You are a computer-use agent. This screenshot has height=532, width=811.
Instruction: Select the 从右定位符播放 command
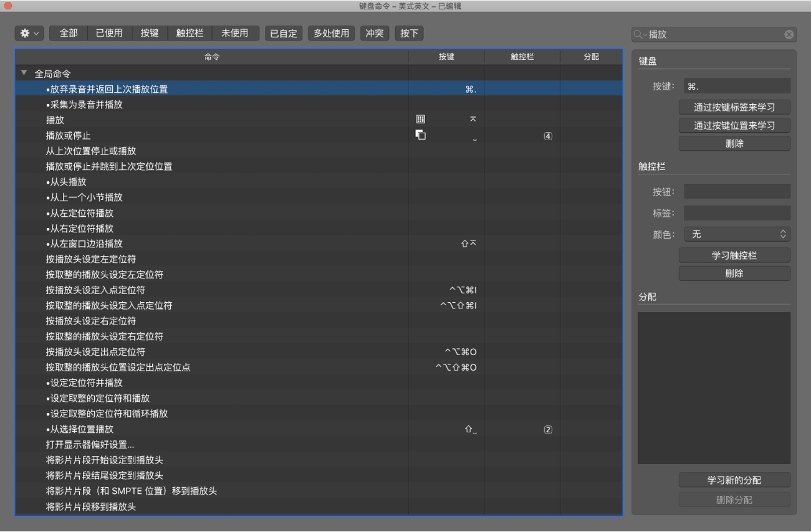click(x=319, y=229)
